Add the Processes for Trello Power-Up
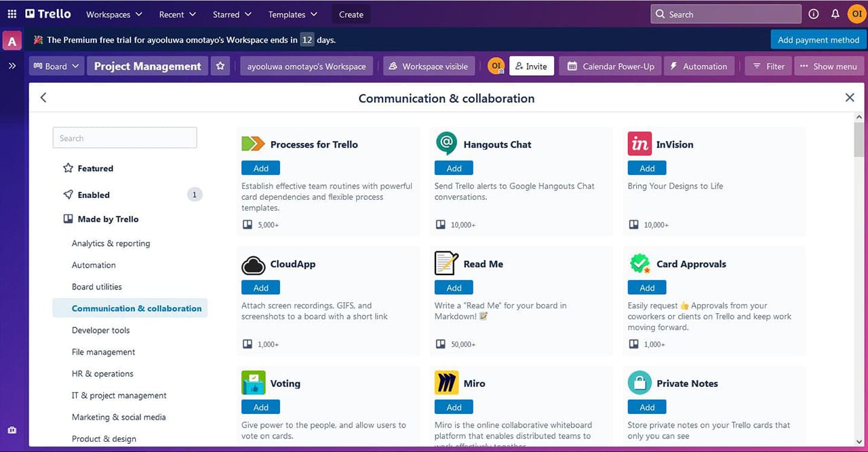The image size is (868, 452). 260,168
